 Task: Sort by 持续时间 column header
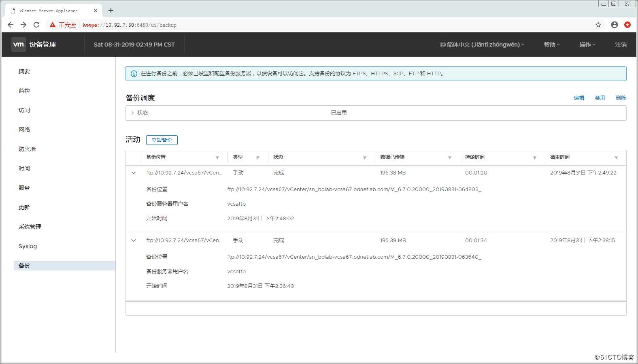point(475,157)
